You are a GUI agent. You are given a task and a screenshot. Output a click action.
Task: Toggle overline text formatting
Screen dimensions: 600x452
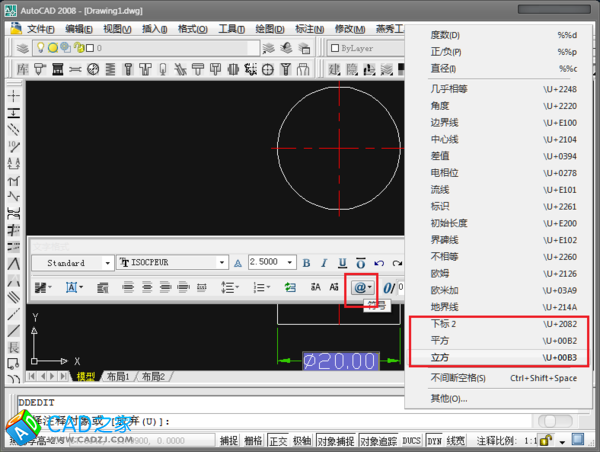361,263
